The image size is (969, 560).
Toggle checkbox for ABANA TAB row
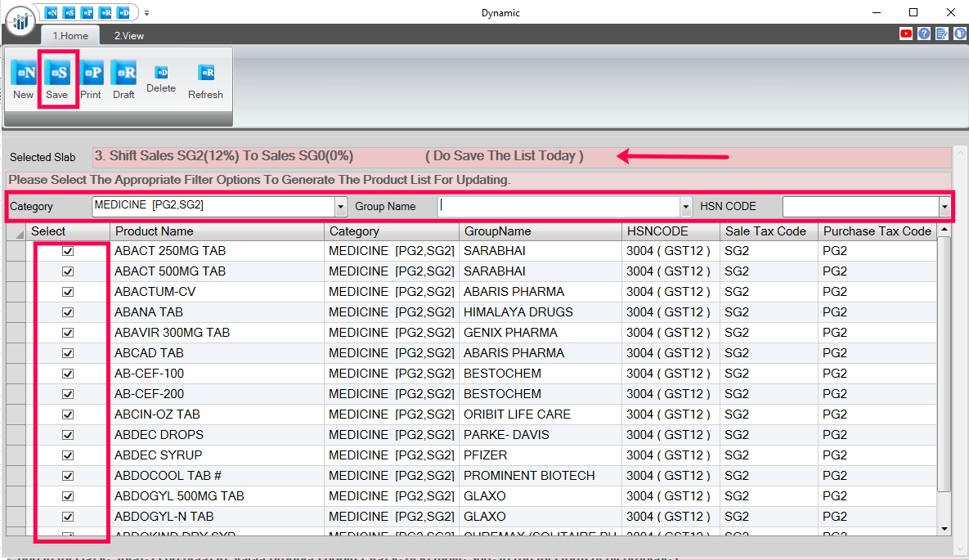click(x=68, y=312)
